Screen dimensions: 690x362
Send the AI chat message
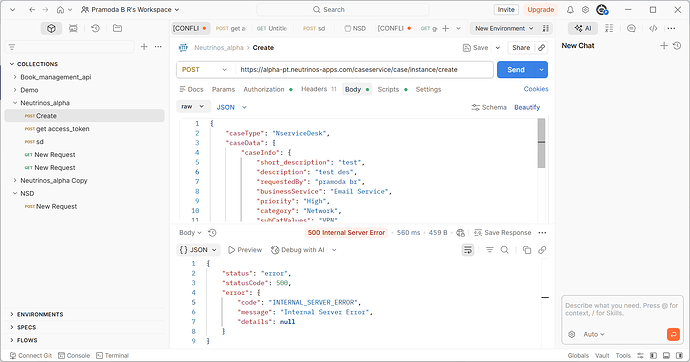[673, 334]
